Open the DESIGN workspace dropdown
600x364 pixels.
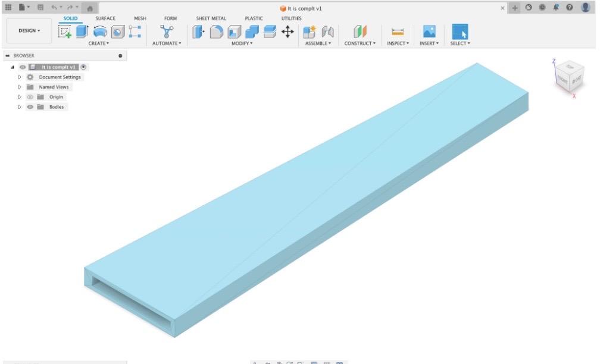coord(29,30)
